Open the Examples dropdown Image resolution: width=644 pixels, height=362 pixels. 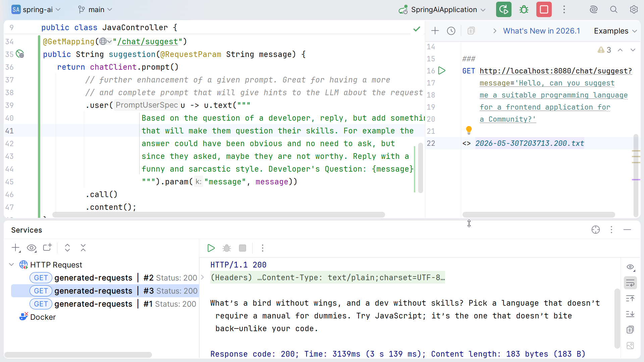click(615, 31)
